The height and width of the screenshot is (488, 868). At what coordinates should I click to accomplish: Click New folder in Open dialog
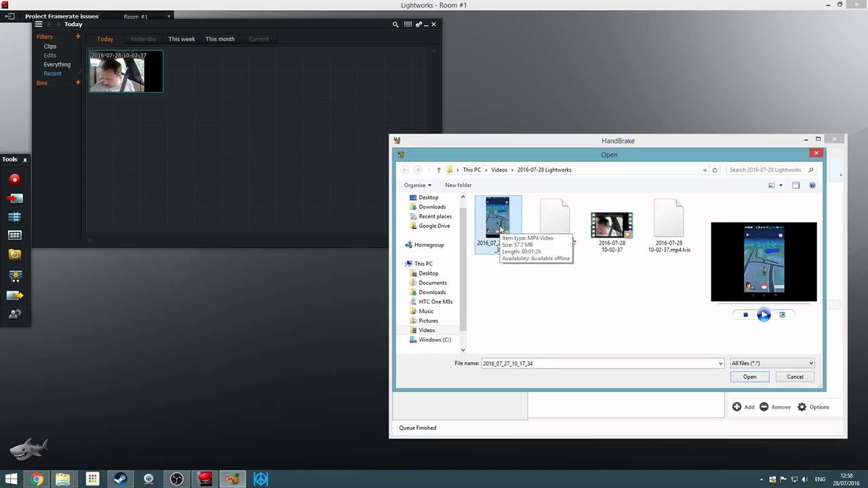coord(458,185)
